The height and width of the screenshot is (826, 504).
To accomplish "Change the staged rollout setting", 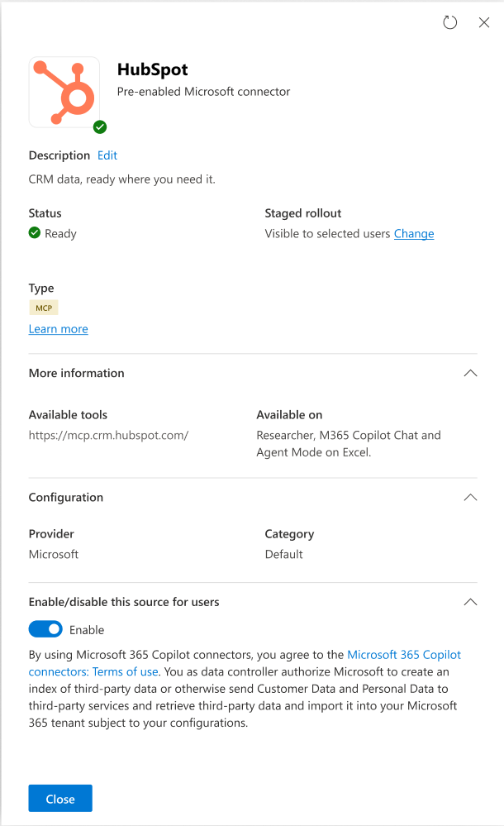I will click(414, 233).
